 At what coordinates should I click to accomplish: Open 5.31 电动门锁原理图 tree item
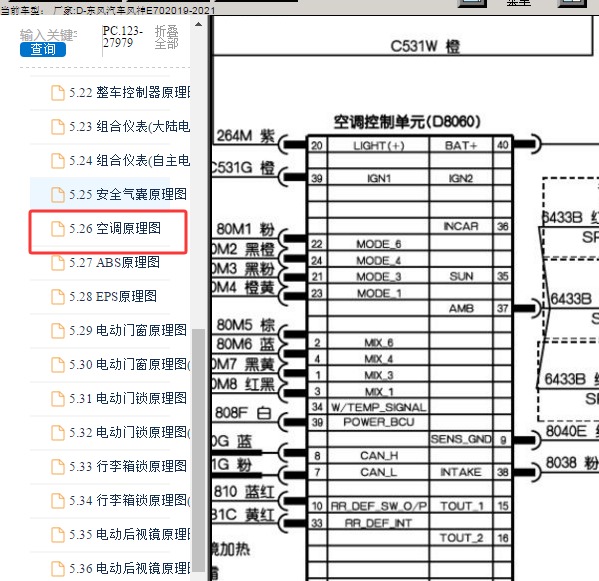128,398
